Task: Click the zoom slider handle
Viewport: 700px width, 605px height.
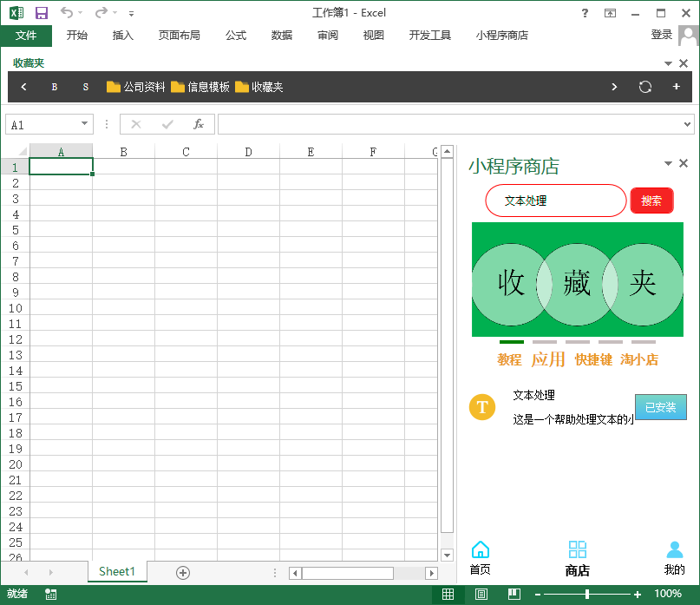Action: [x=587, y=594]
